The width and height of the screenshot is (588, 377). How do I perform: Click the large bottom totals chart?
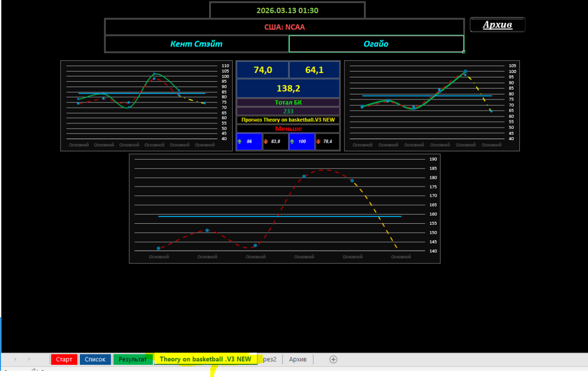click(x=284, y=209)
